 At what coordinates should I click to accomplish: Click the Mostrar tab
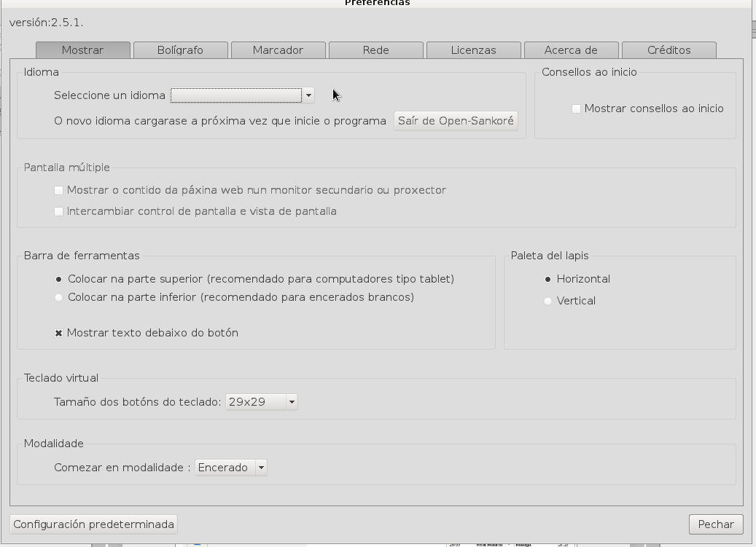82,50
